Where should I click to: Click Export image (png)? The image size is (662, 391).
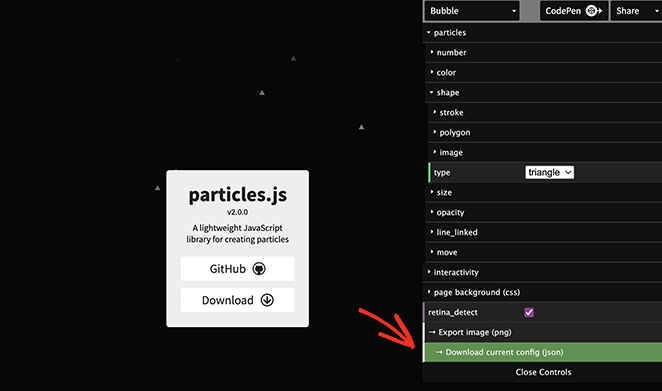(x=542, y=332)
